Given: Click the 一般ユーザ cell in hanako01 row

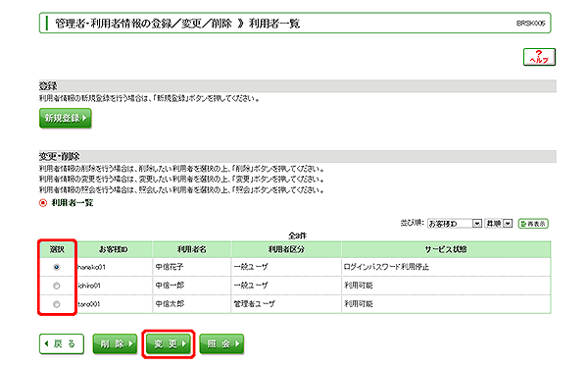Looking at the screenshot, I should tap(286, 267).
